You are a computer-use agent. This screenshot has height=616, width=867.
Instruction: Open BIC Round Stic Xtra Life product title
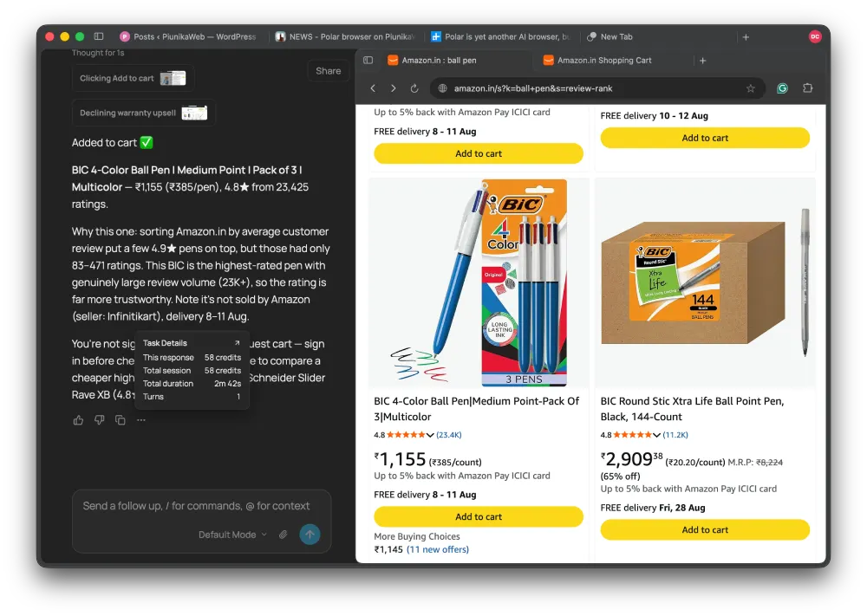[692, 409]
